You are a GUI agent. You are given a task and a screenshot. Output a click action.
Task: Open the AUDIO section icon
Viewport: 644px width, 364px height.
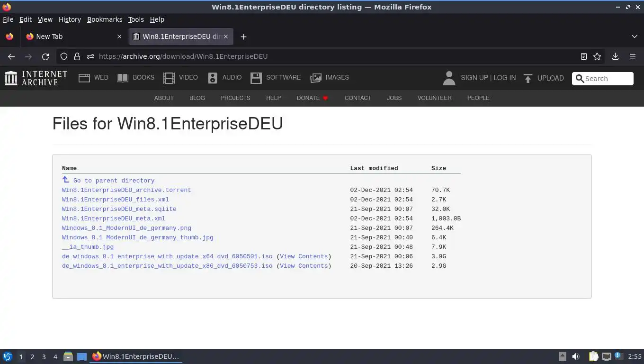point(213,78)
